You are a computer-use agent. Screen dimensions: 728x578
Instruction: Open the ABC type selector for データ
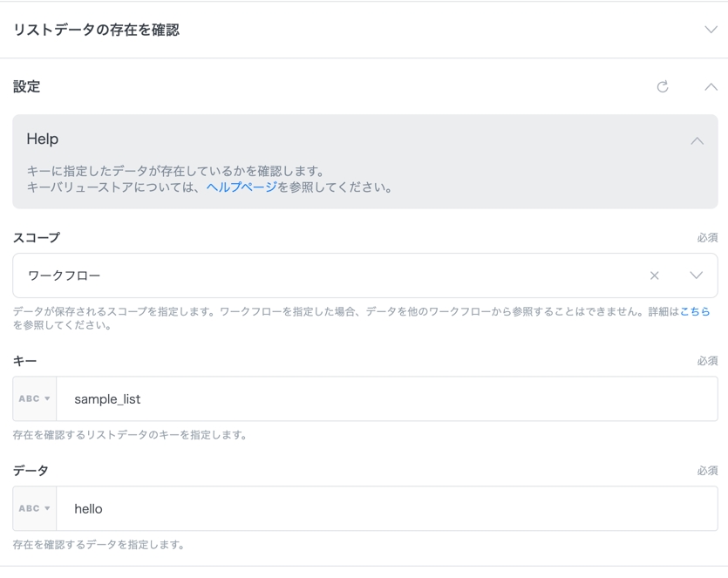pos(35,509)
